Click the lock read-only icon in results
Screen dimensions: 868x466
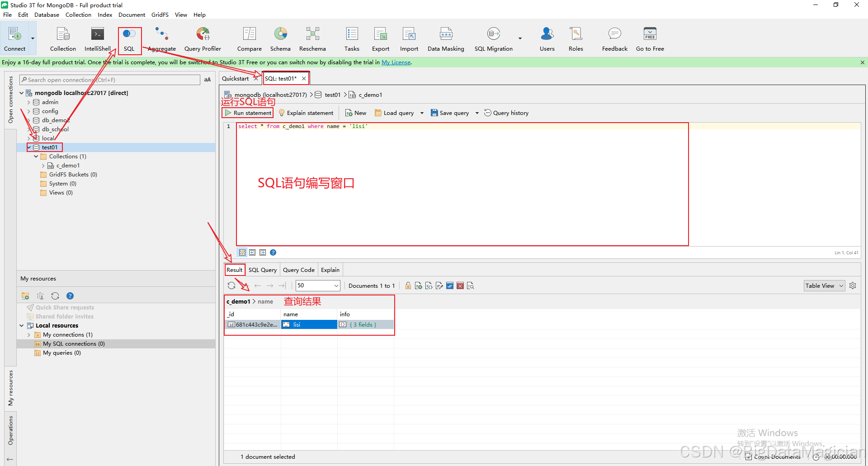click(408, 285)
